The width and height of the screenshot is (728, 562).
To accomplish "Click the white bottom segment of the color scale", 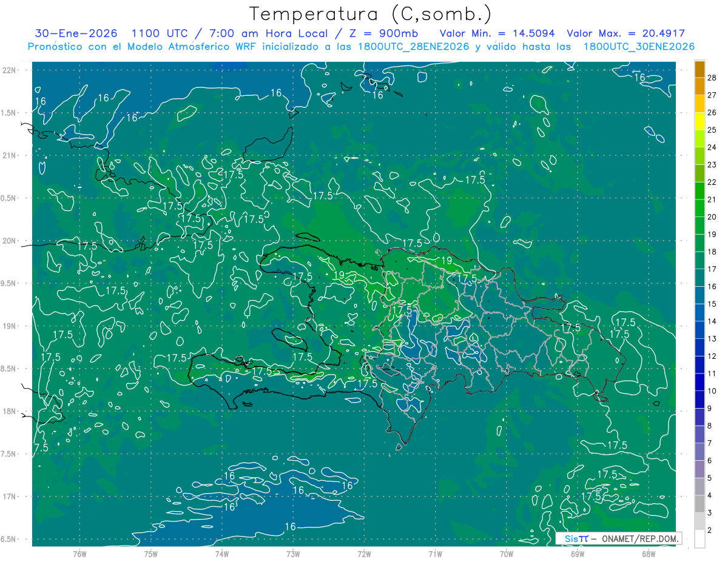I will click(699, 538).
